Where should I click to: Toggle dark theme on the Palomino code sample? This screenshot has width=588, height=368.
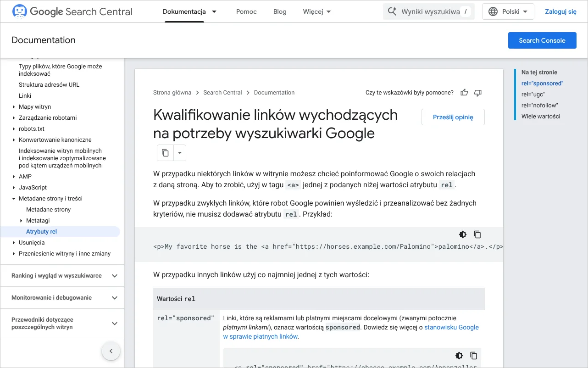click(x=463, y=234)
